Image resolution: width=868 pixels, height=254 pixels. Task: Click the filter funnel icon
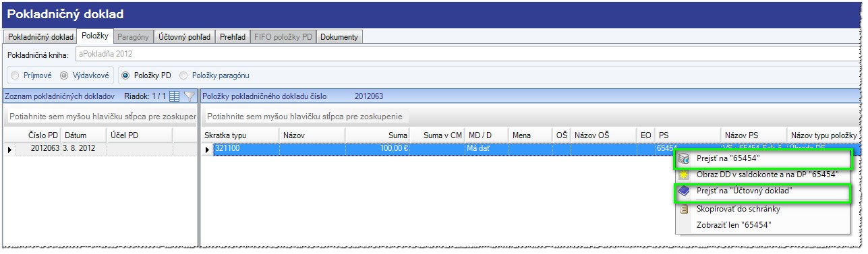[190, 96]
